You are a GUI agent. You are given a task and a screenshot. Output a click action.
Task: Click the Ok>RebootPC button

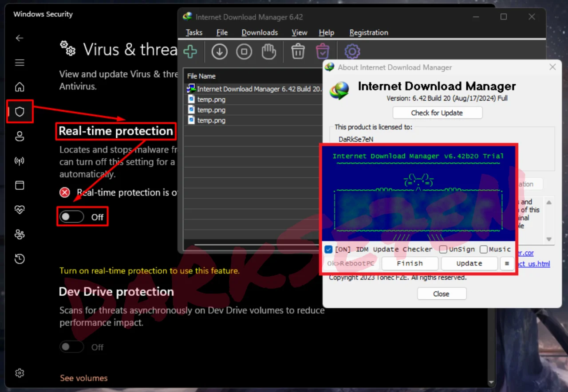tap(351, 263)
